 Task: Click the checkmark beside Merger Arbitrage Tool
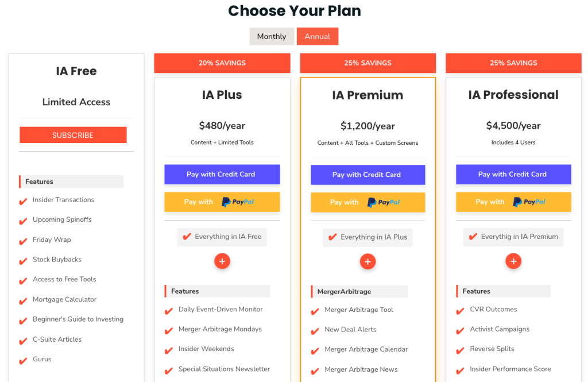(x=315, y=310)
